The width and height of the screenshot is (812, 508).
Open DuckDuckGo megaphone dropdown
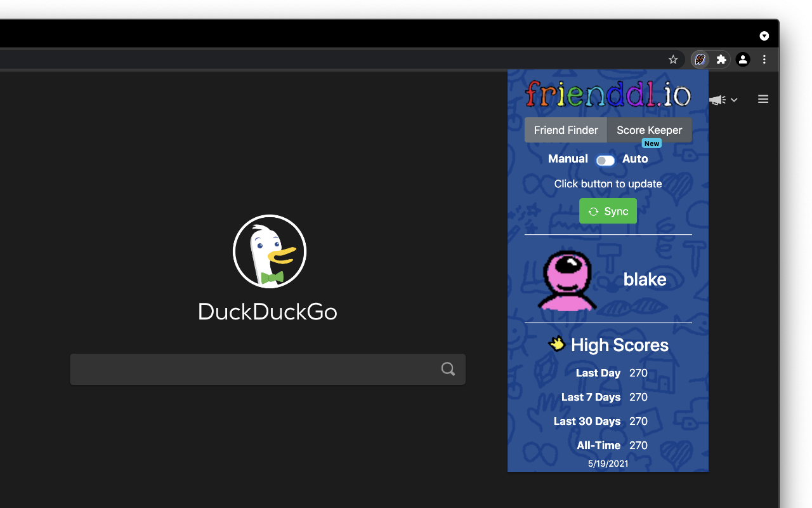pyautogui.click(x=723, y=100)
